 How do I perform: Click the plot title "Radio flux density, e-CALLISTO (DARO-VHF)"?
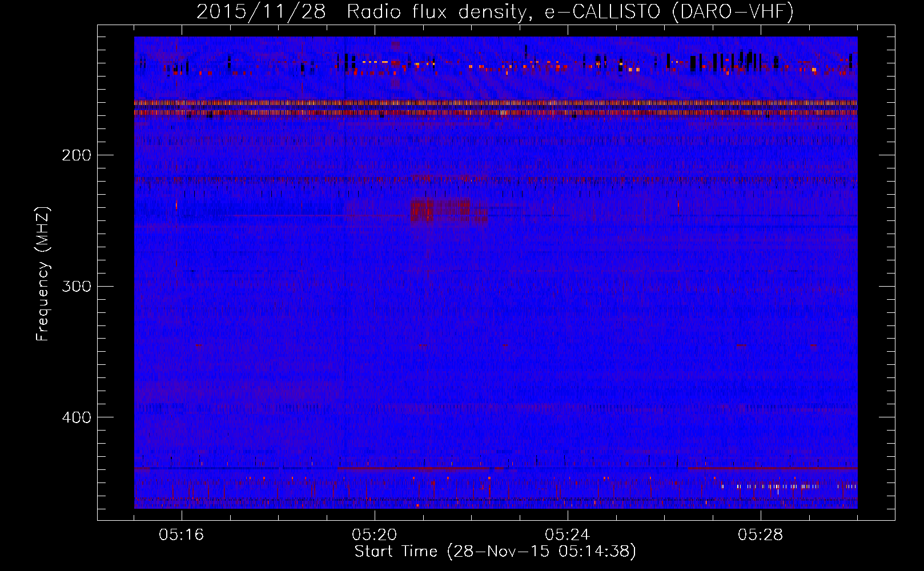570,11
